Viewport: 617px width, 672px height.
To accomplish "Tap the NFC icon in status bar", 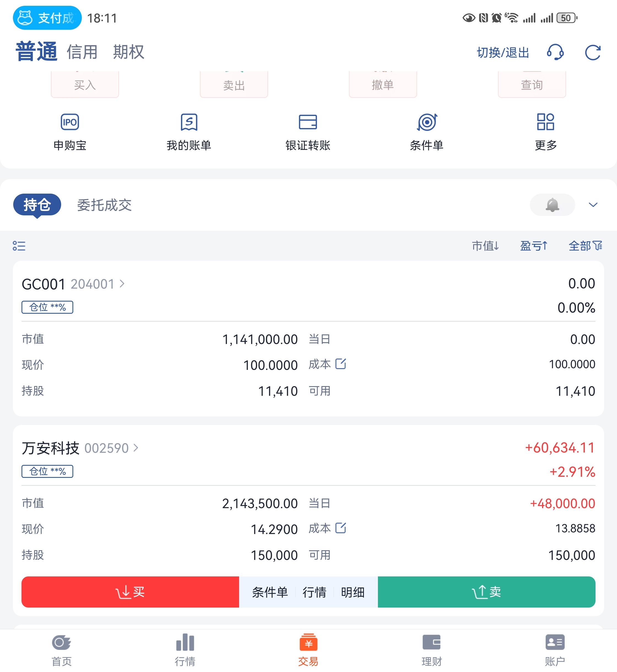I will click(483, 18).
